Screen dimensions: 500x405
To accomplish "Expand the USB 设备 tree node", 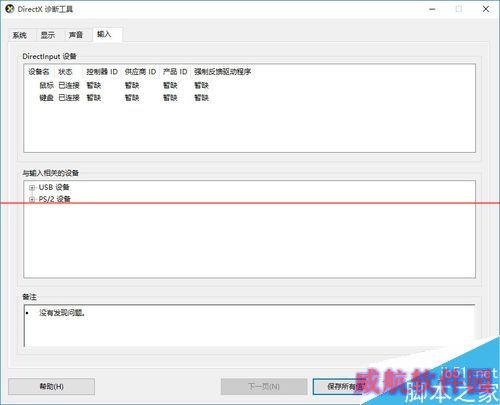I will 32,188.
